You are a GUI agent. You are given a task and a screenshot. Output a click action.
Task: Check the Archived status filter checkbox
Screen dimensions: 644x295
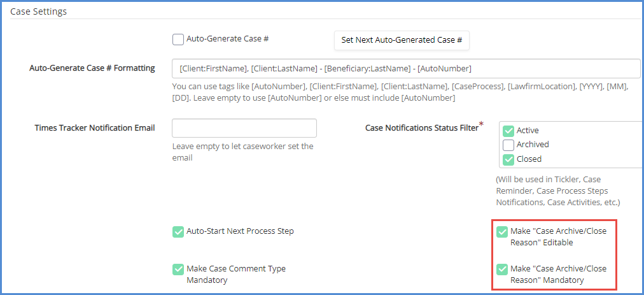click(508, 145)
